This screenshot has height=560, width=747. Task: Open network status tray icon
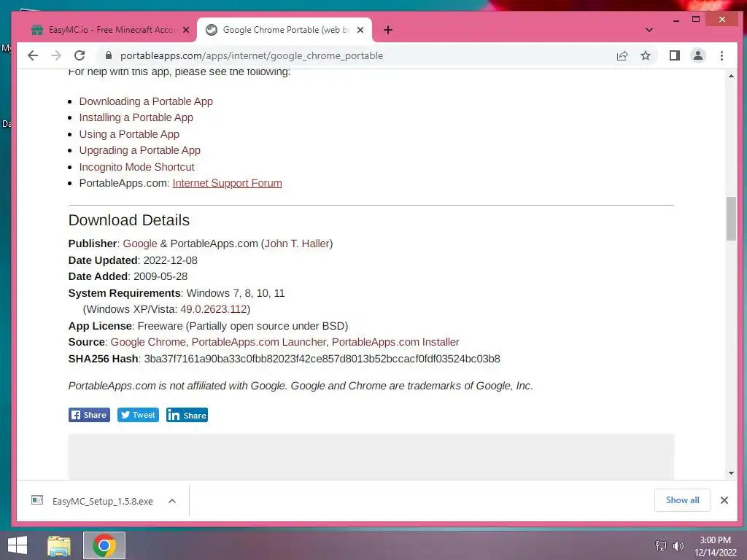pos(661,546)
